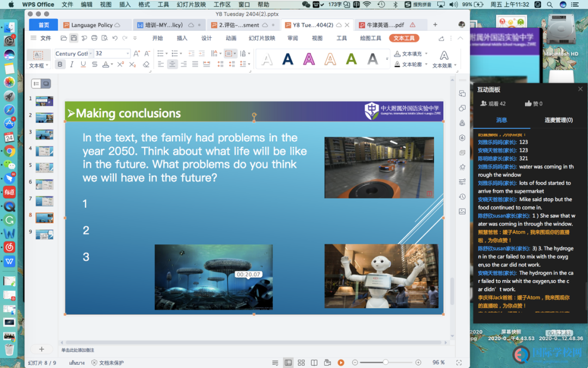Open the picture icon in right sidebar
Screen dimensions: 588x368
click(x=462, y=212)
